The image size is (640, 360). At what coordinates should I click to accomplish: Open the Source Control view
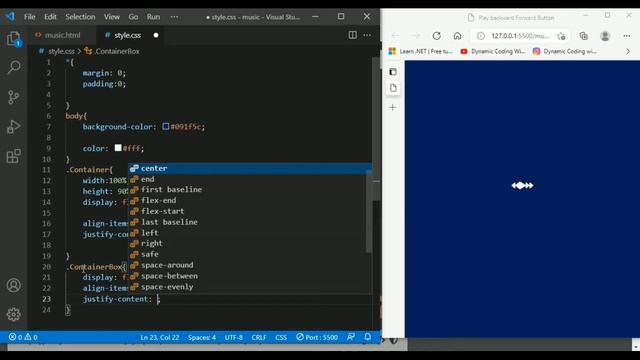(x=13, y=97)
